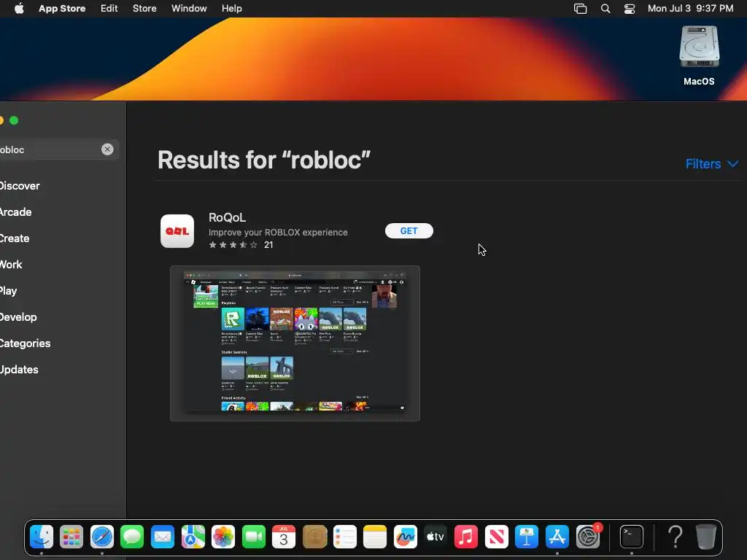Image resolution: width=747 pixels, height=560 pixels.
Task: Open Launchpad from the Dock
Action: tap(71, 537)
